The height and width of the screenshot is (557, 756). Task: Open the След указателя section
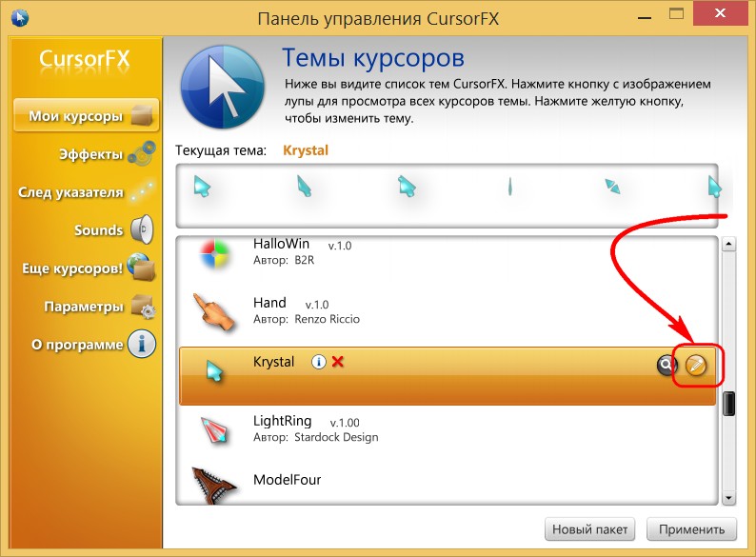(87, 192)
